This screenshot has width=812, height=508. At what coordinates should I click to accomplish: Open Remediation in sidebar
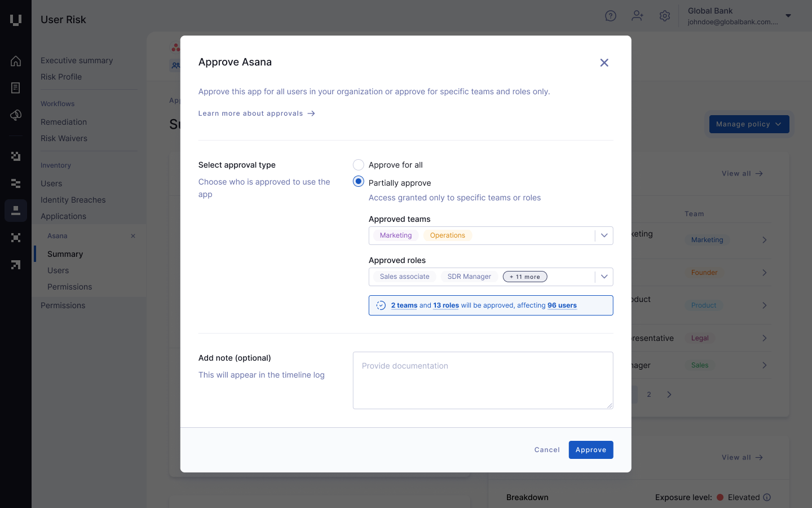coord(64,122)
